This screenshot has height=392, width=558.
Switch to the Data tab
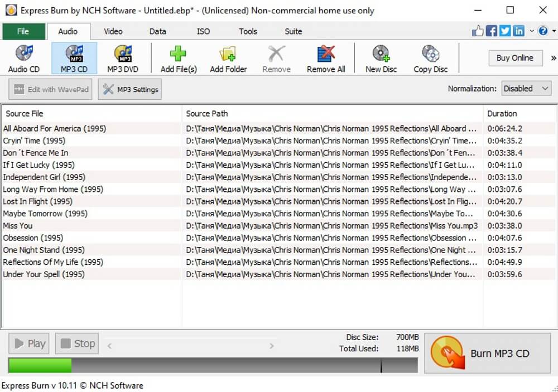[158, 31]
